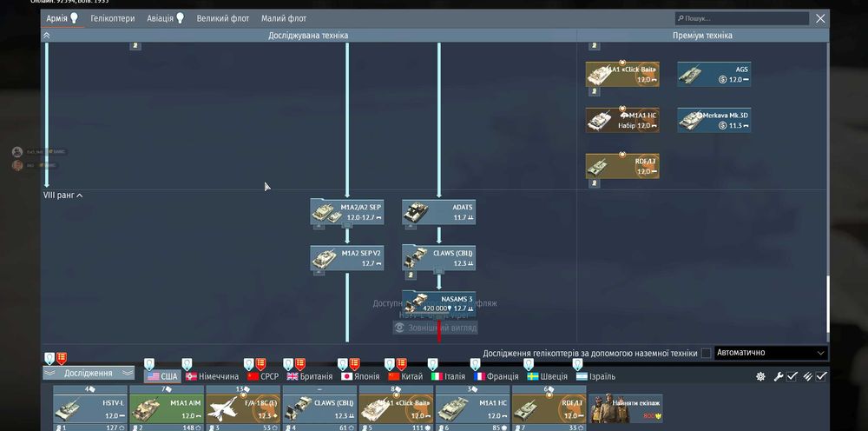Select the M1A2 SEP V2 tank in tree
The width and height of the screenshot is (868, 431).
[x=347, y=258]
